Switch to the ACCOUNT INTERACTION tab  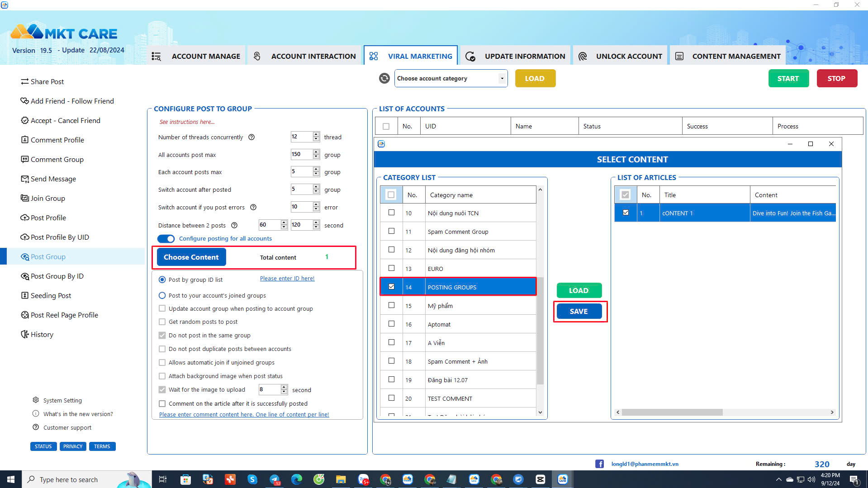[313, 56]
